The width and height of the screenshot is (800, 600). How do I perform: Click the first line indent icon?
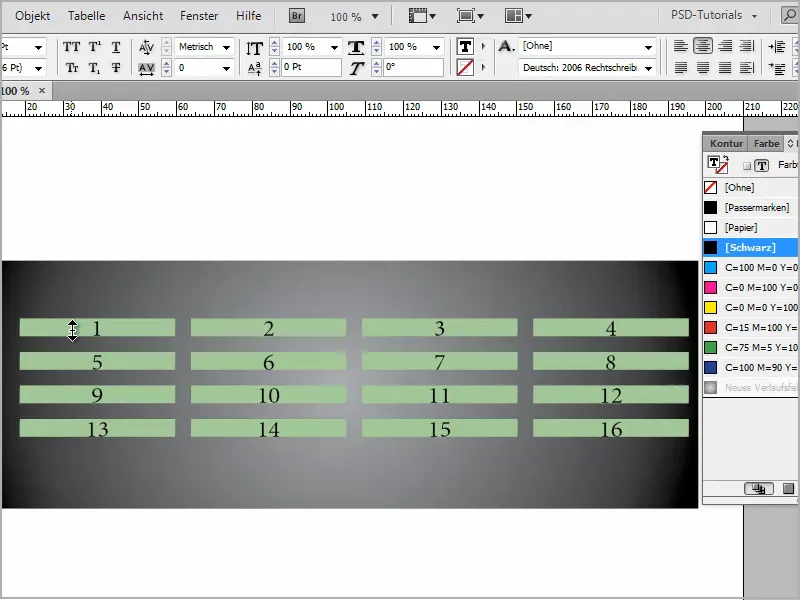[777, 68]
